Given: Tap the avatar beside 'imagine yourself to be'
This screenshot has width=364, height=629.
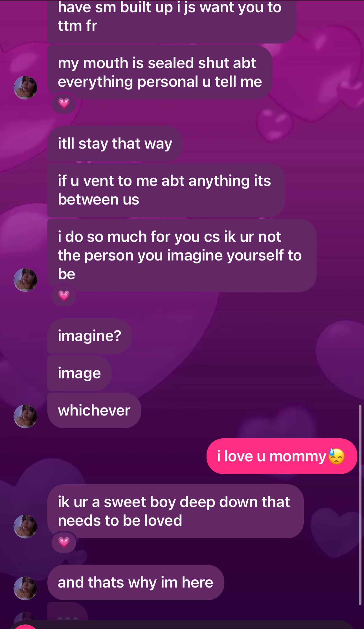Looking at the screenshot, I should point(25,280).
